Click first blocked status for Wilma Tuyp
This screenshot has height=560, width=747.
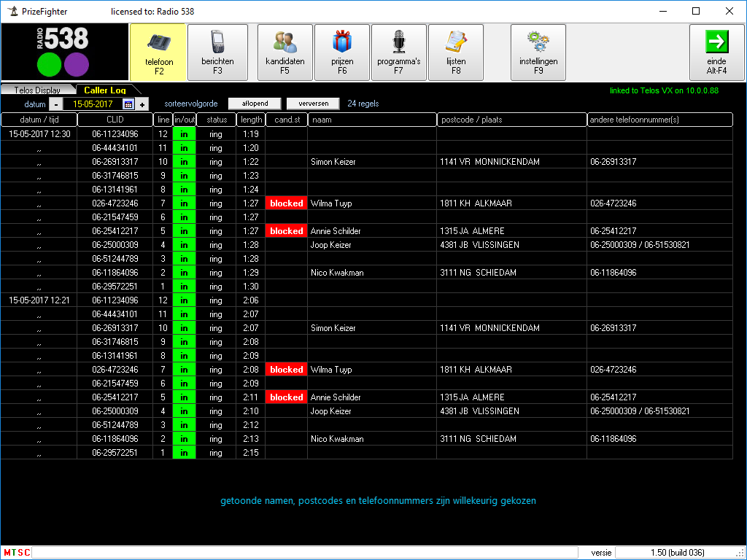click(x=286, y=203)
